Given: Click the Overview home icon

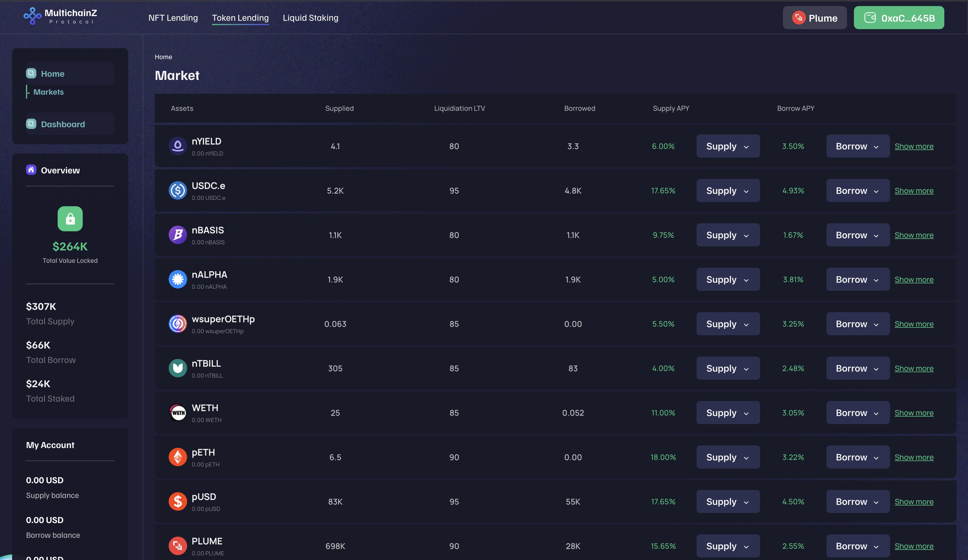Looking at the screenshot, I should [31, 170].
